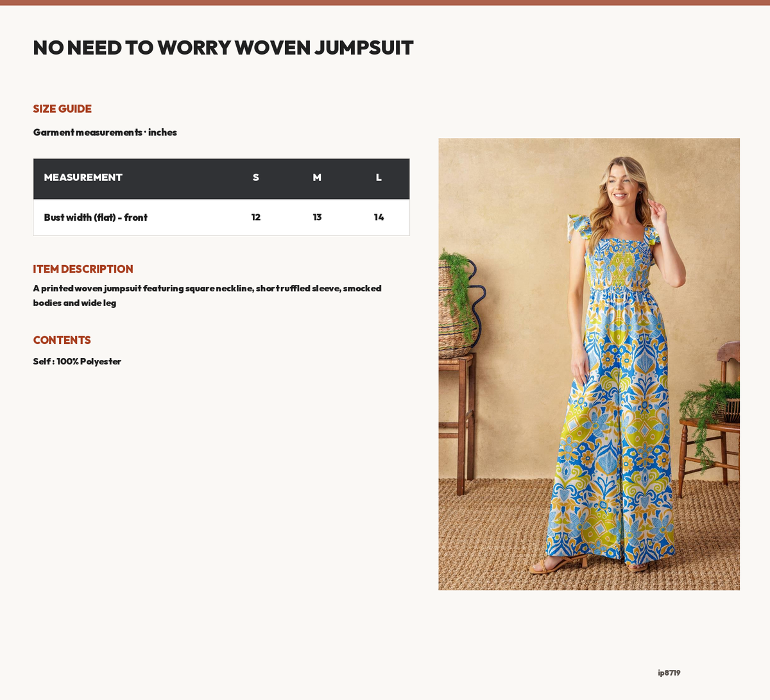Click the description paragraph about square neckline
Viewport: 770px width, 700px height.
[x=207, y=296]
